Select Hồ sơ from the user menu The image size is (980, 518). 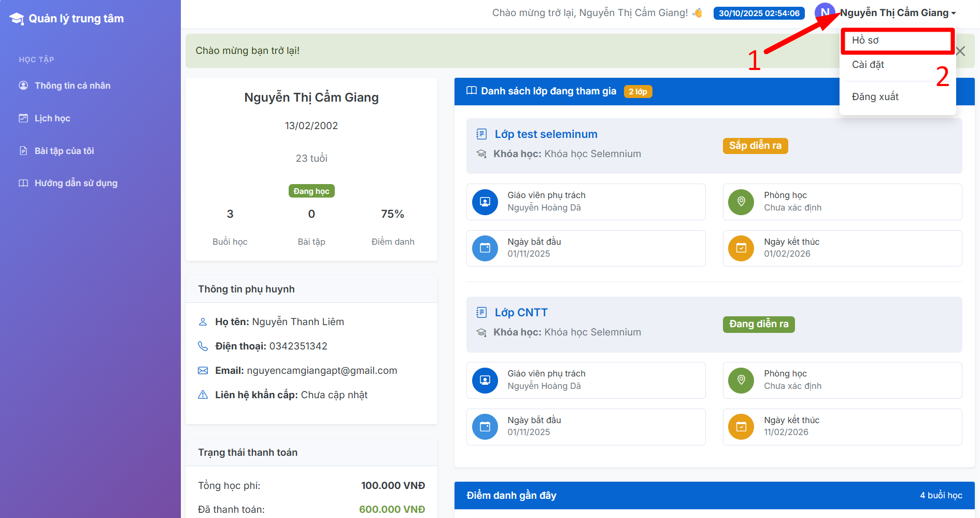click(x=865, y=40)
